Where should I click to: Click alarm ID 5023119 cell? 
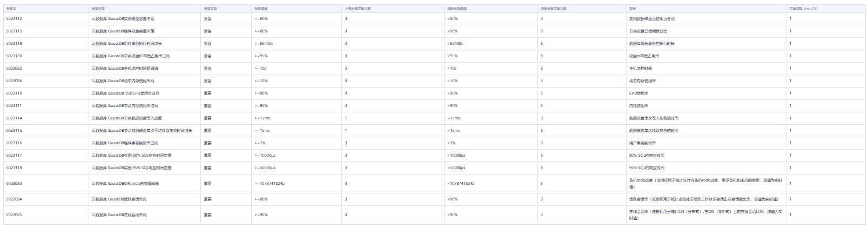(x=14, y=43)
